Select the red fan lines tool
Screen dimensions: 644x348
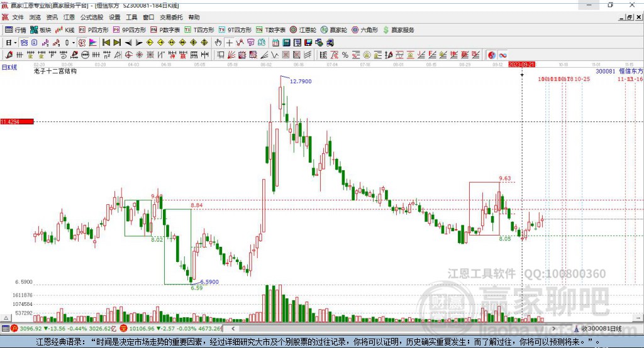(231, 55)
